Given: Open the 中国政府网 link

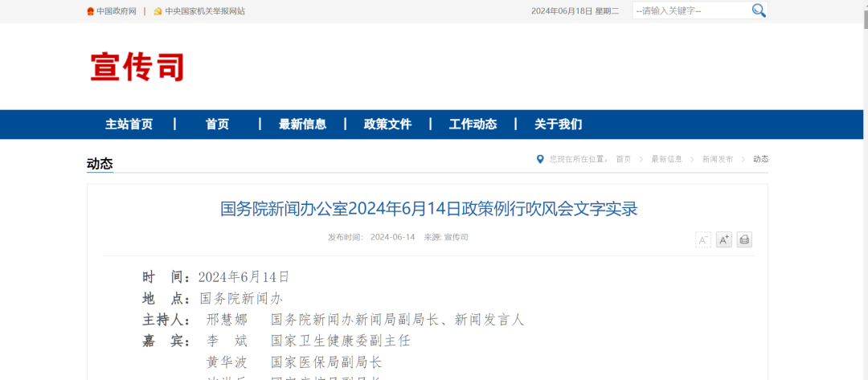Looking at the screenshot, I should point(117,11).
